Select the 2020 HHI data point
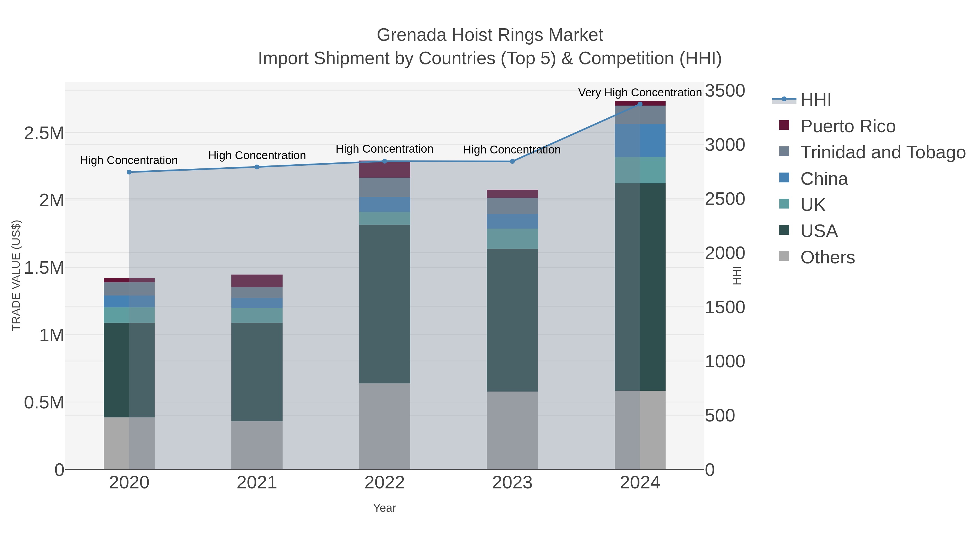The width and height of the screenshot is (980, 551). tap(129, 172)
